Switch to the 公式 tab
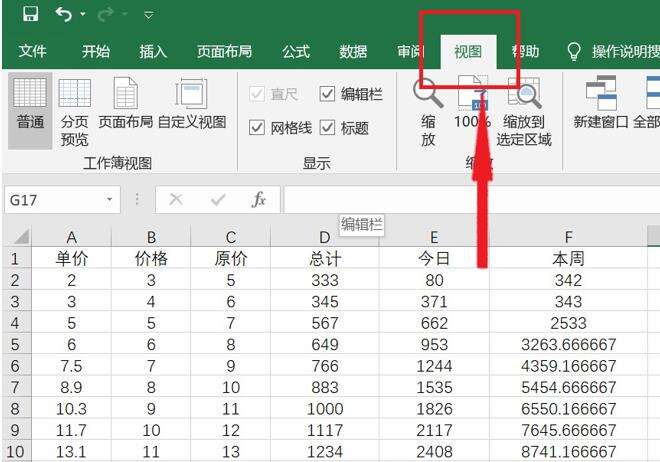 pyautogui.click(x=296, y=51)
